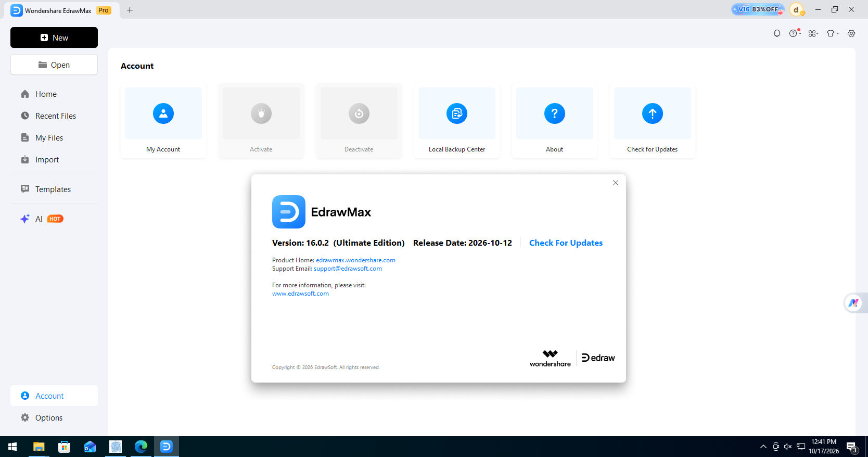
Task: Open the Windows notification center
Action: 852,447
